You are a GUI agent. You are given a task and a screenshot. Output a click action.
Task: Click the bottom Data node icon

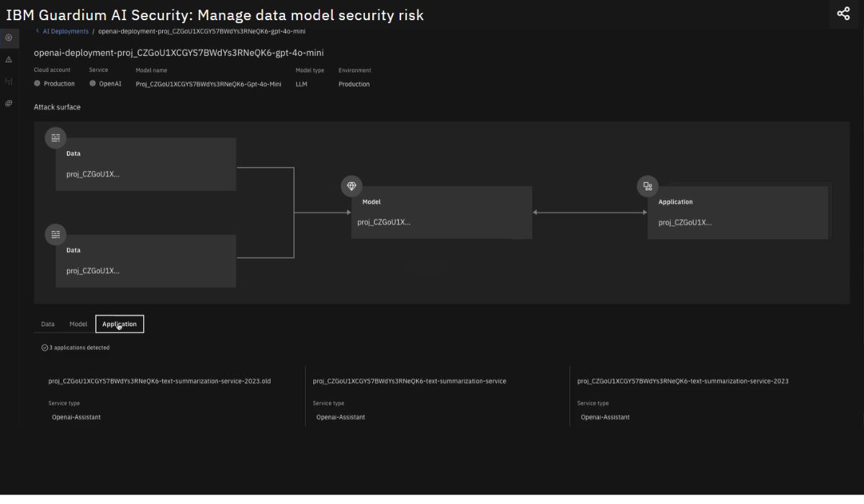point(55,234)
